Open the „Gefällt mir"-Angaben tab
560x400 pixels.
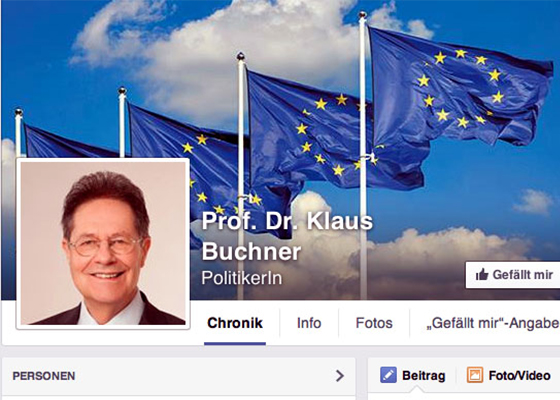(493, 323)
